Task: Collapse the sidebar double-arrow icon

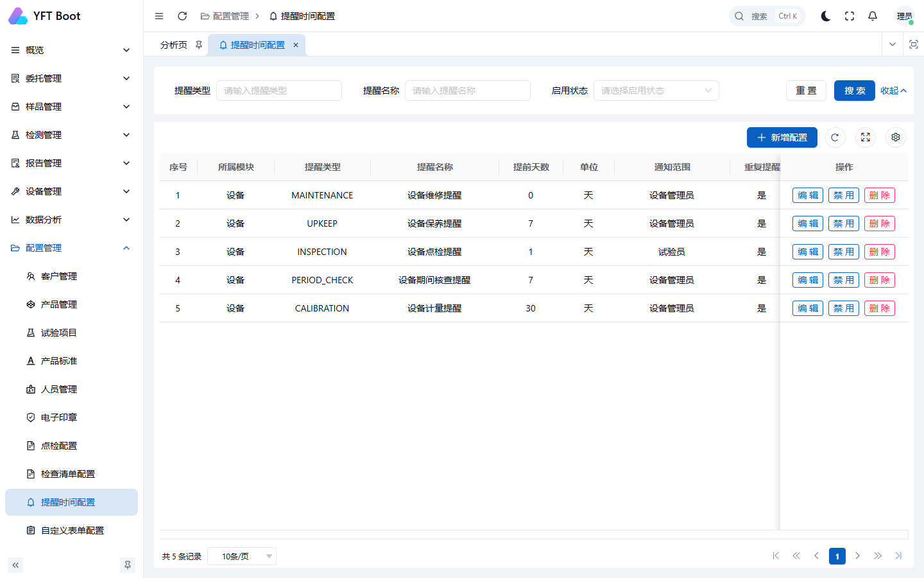Action: [x=15, y=565]
